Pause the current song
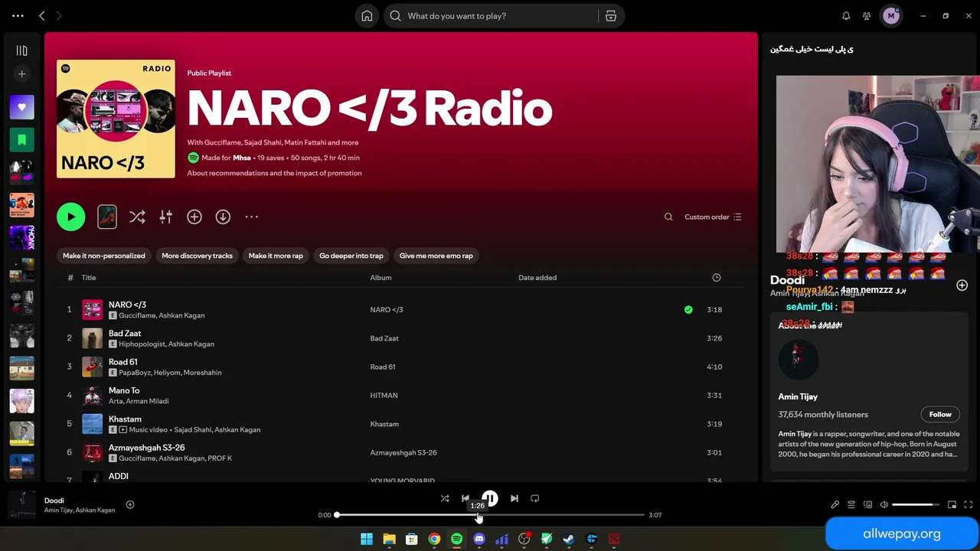The image size is (980, 551). click(490, 498)
